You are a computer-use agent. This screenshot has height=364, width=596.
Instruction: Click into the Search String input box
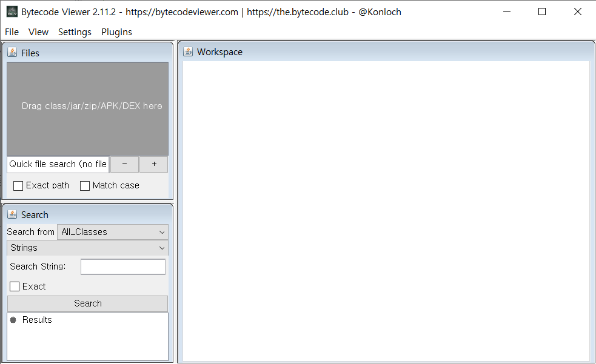123,267
